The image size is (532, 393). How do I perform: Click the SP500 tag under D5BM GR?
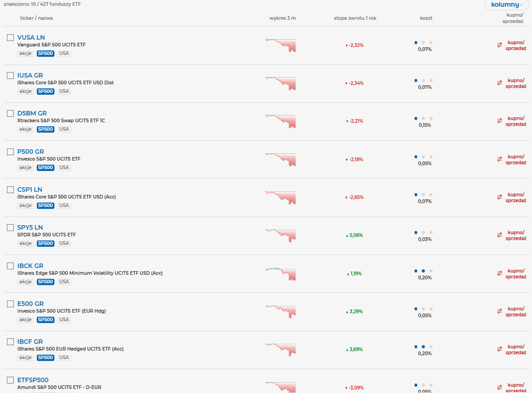[45, 129]
